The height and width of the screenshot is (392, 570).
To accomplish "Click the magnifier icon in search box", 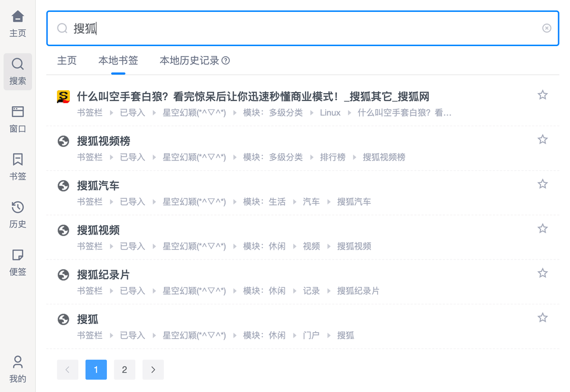I will (62, 29).
